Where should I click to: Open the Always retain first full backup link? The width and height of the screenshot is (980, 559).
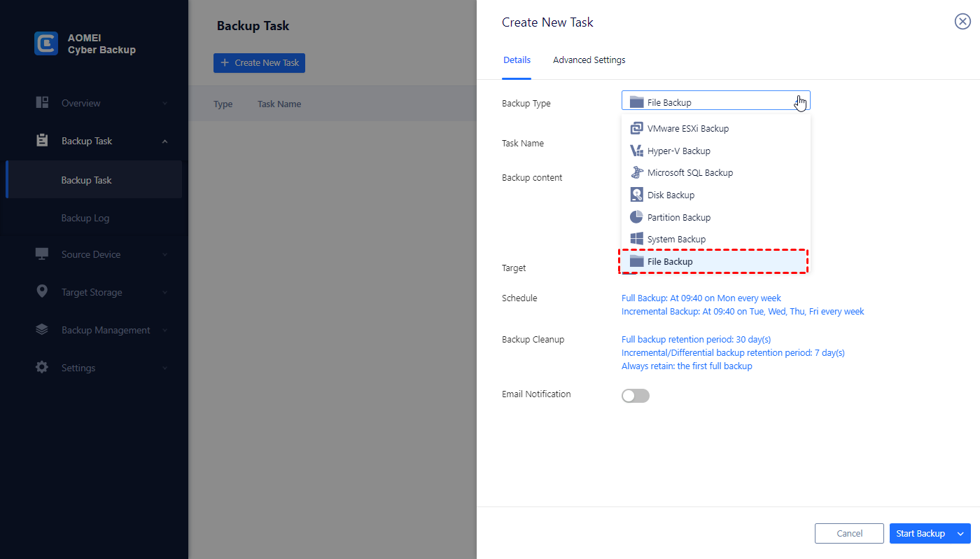(x=687, y=366)
